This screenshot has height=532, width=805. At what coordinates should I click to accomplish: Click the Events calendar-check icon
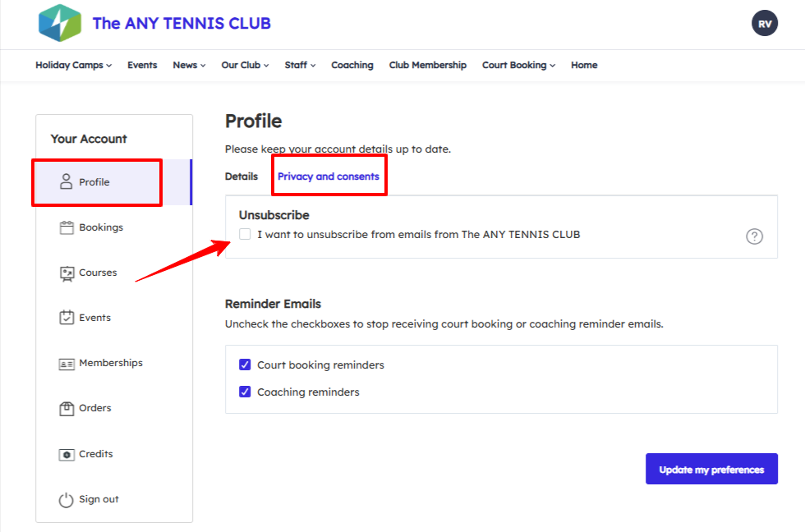coord(67,318)
